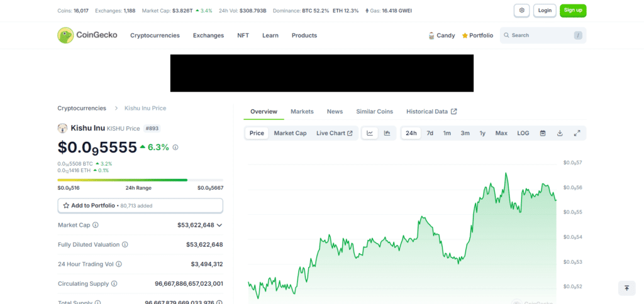Screen dimensions: 644x304
Task: Select the 24h time range
Action: 411,133
